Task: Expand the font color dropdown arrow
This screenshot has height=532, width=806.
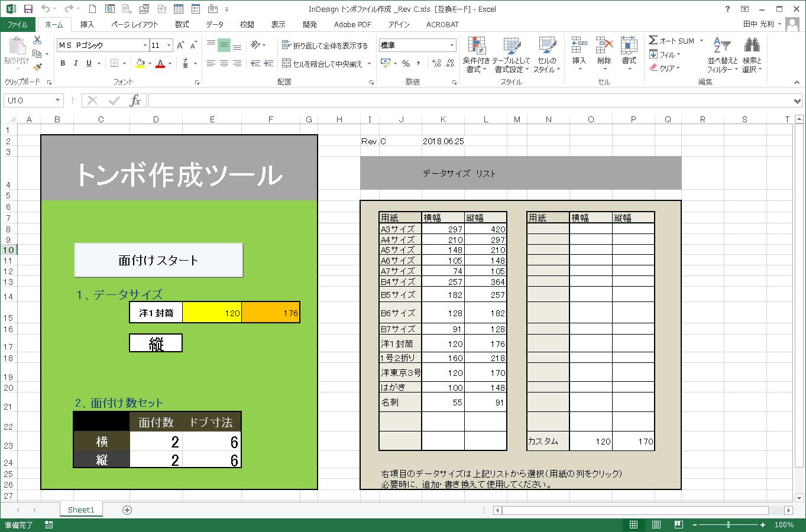Action: coord(170,63)
